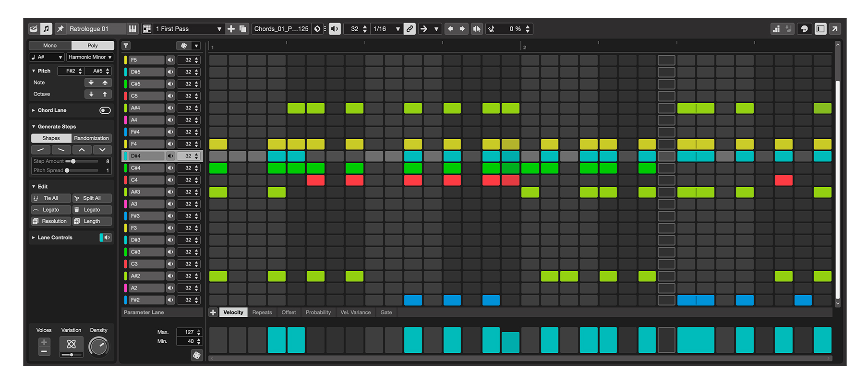The image size is (868, 384).
Task: Mute the F5 lane speaker button
Action: coord(170,60)
